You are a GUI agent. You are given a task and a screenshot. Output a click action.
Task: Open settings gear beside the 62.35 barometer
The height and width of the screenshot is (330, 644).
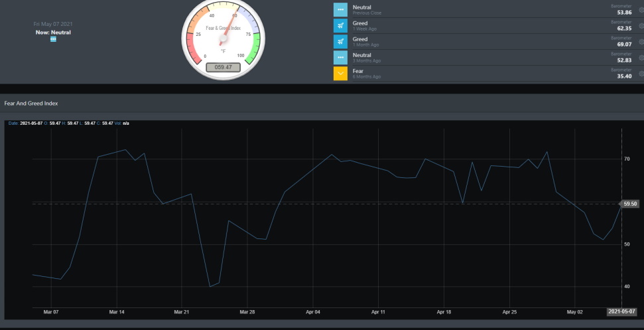(x=641, y=25)
